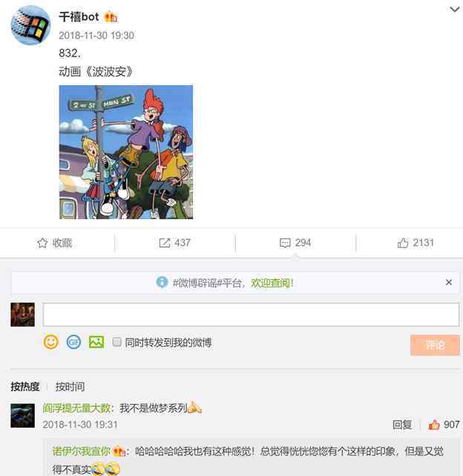The width and height of the screenshot is (463, 476).
Task: Click the blue info icon in the notice banner
Action: [162, 282]
